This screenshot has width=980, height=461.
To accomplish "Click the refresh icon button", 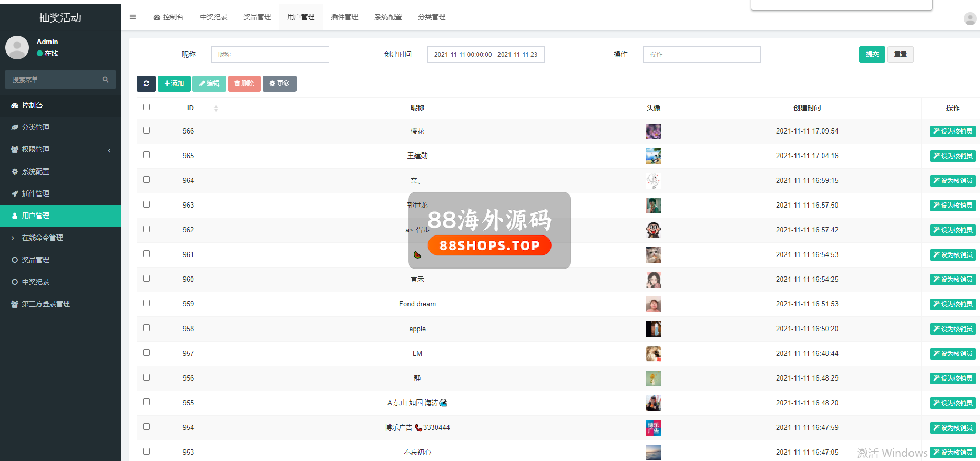I will pos(146,84).
